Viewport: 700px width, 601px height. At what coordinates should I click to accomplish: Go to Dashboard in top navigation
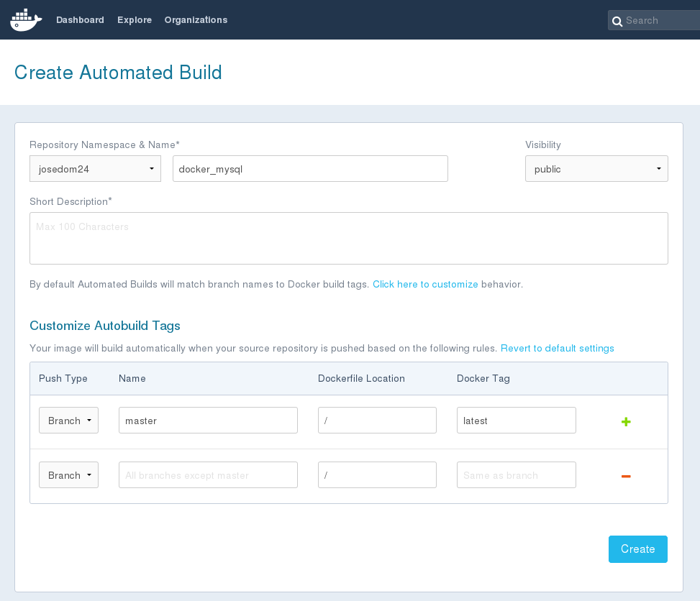click(x=80, y=20)
